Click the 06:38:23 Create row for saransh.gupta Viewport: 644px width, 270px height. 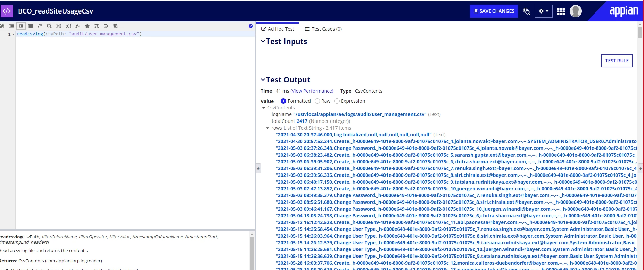coord(456,155)
